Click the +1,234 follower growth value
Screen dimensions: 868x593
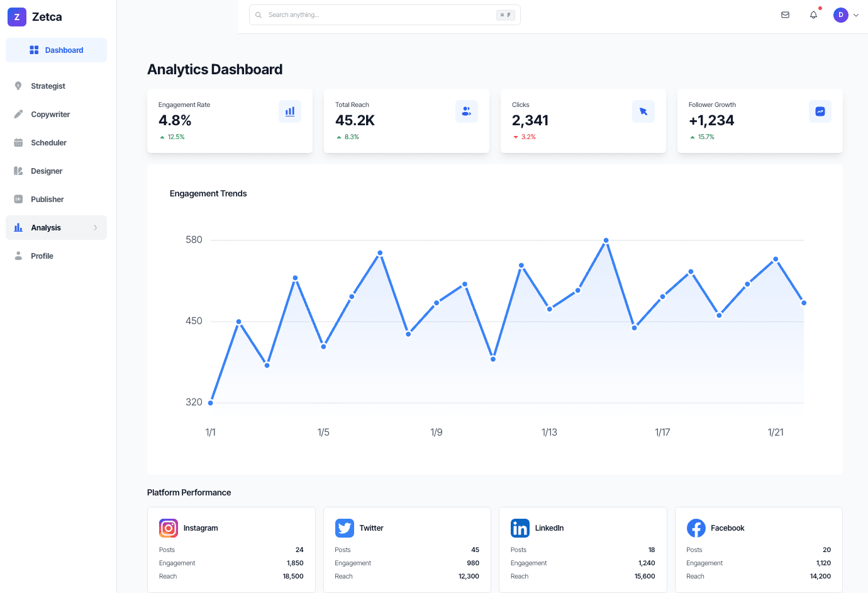click(711, 120)
